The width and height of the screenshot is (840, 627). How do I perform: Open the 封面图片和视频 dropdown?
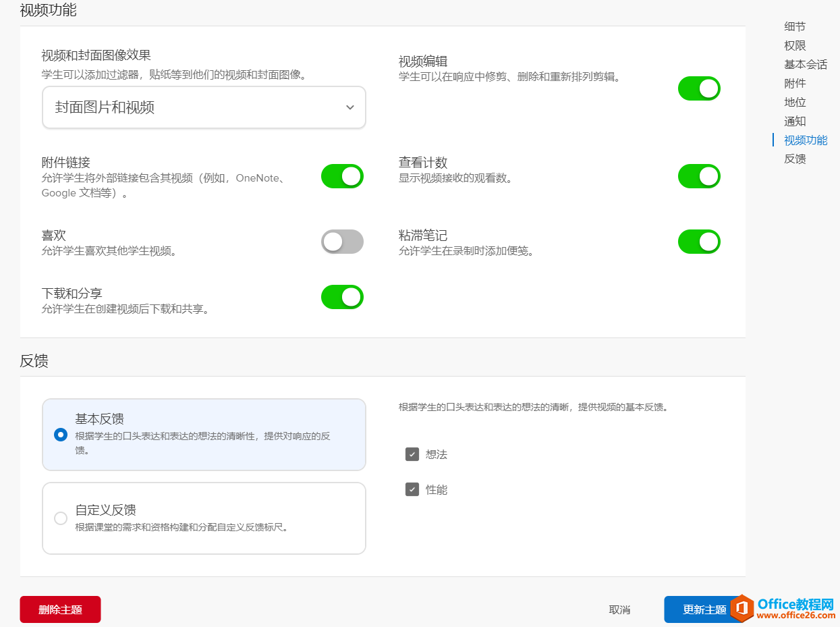[x=204, y=107]
